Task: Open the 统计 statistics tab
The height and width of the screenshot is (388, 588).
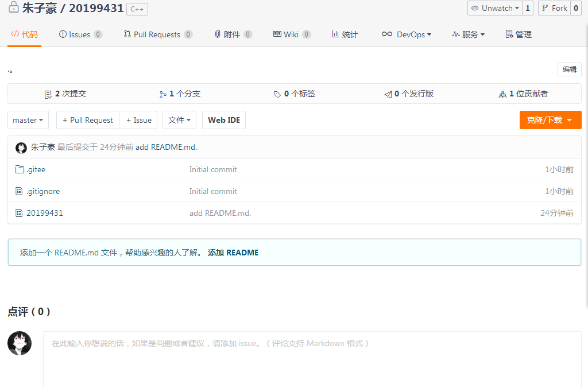Action: (x=345, y=34)
